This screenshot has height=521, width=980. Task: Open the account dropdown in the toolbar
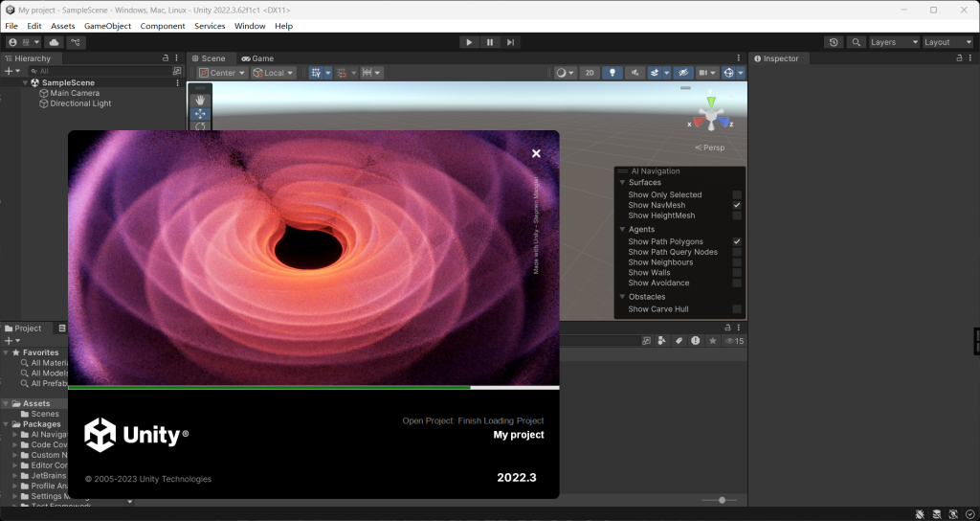point(23,42)
